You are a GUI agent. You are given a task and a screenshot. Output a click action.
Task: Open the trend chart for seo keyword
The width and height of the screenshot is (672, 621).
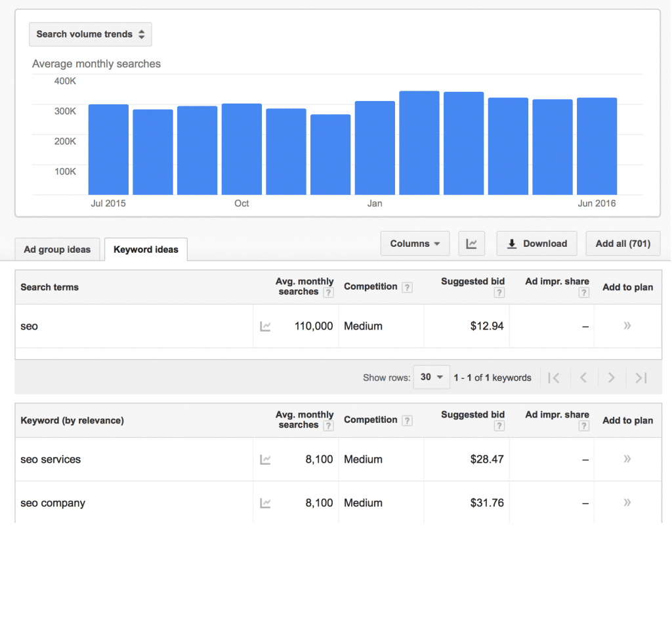[x=265, y=326]
